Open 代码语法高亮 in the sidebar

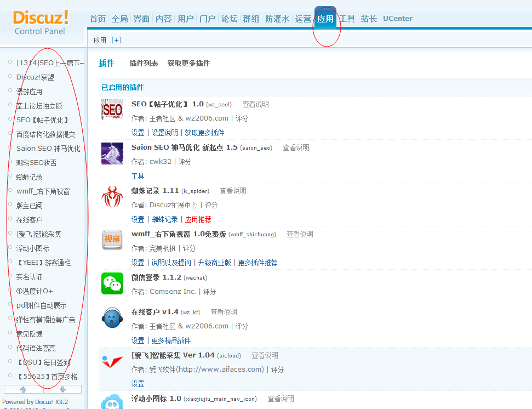(x=36, y=348)
